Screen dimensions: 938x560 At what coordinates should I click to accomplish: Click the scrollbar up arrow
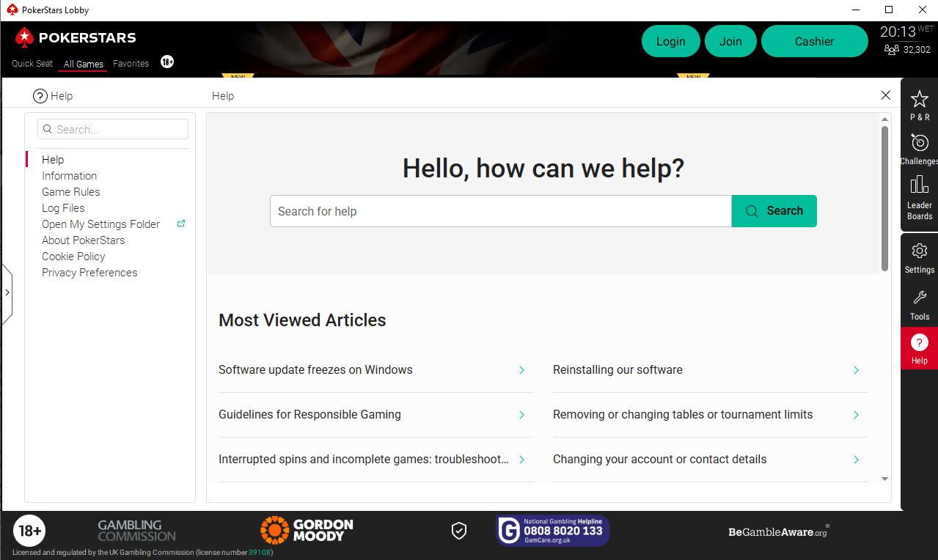point(884,119)
